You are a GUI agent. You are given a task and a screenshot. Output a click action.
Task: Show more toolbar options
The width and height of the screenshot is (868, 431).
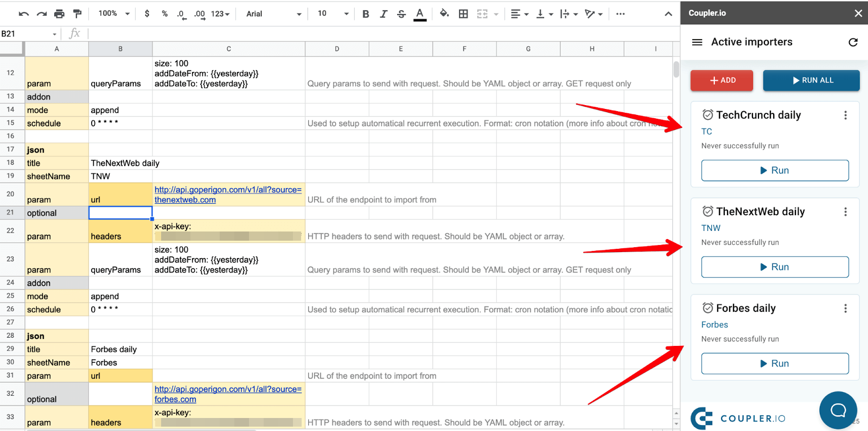(621, 14)
